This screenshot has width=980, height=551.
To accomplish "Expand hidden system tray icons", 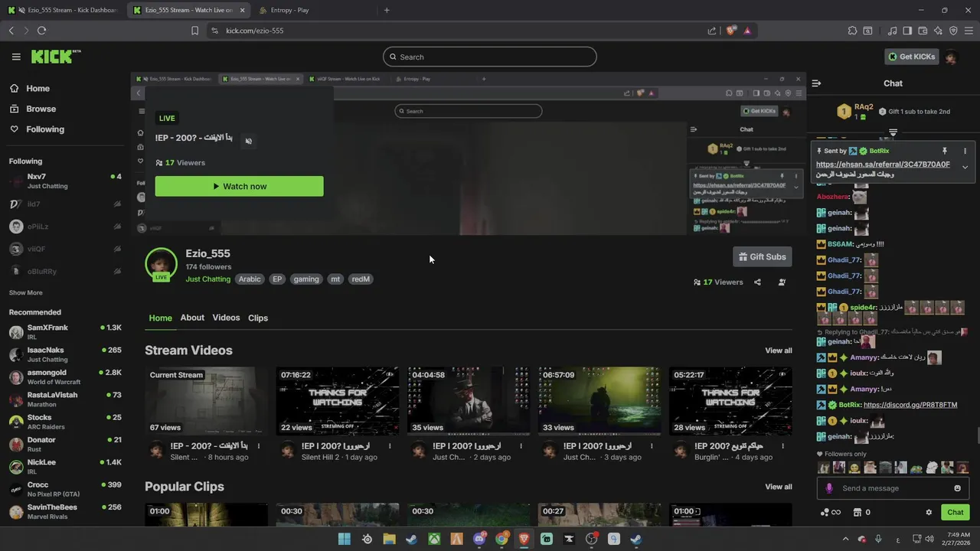I will [845, 539].
